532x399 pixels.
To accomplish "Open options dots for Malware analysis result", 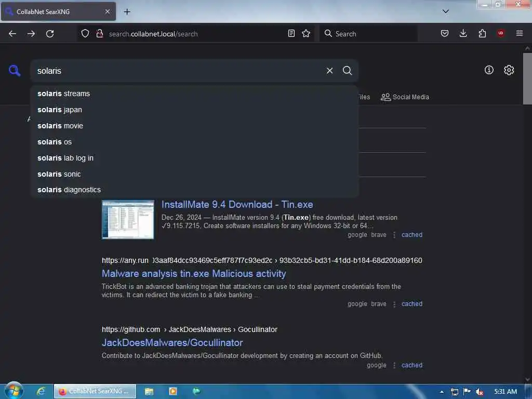I will [x=394, y=304].
